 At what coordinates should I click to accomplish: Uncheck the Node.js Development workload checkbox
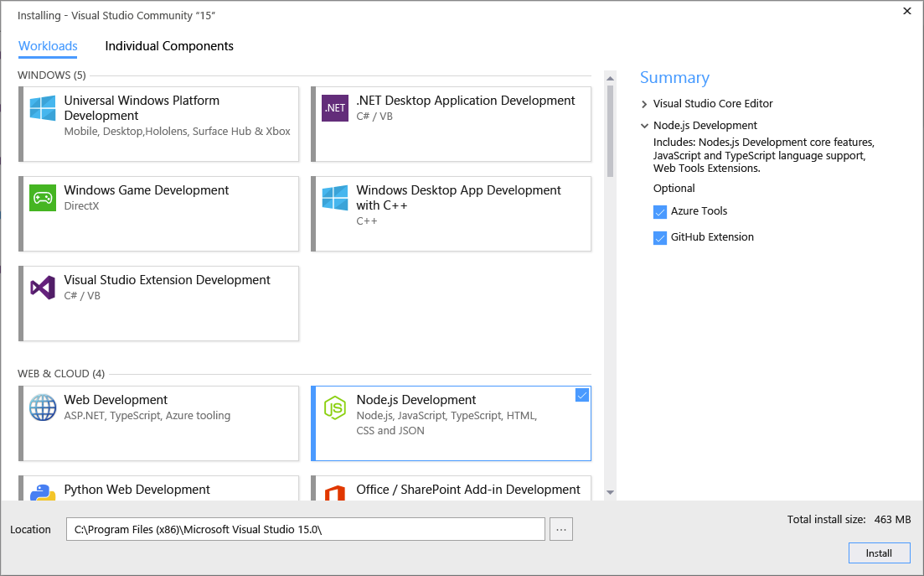pos(582,395)
